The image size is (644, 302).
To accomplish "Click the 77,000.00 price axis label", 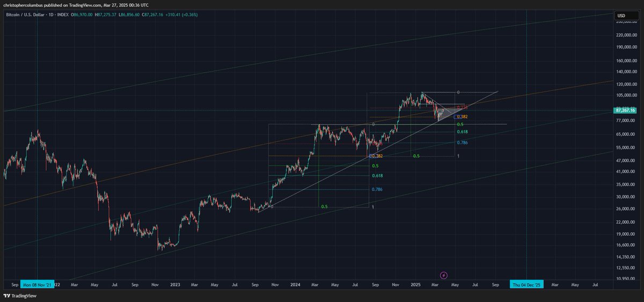I will (625, 121).
